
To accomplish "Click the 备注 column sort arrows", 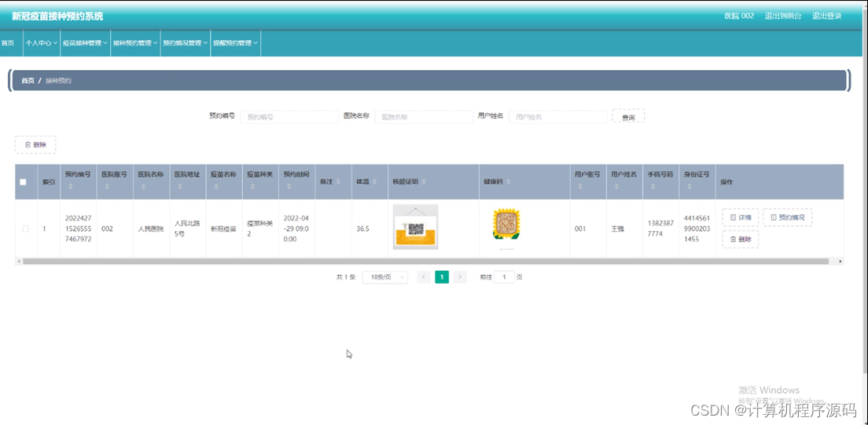I will coord(338,181).
